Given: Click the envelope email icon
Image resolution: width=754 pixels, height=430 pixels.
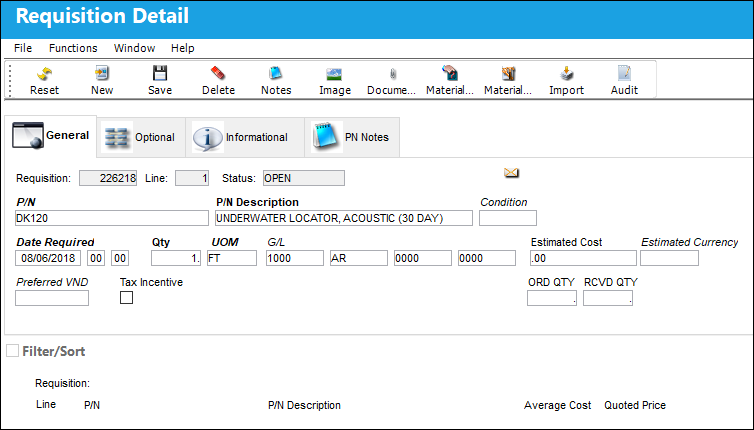Looking at the screenshot, I should pyautogui.click(x=511, y=172).
